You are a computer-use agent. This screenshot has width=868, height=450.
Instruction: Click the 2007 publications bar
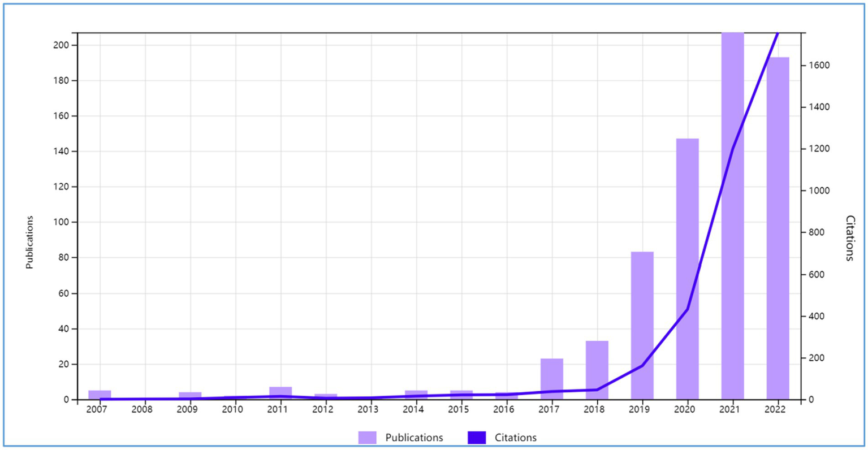click(x=100, y=394)
